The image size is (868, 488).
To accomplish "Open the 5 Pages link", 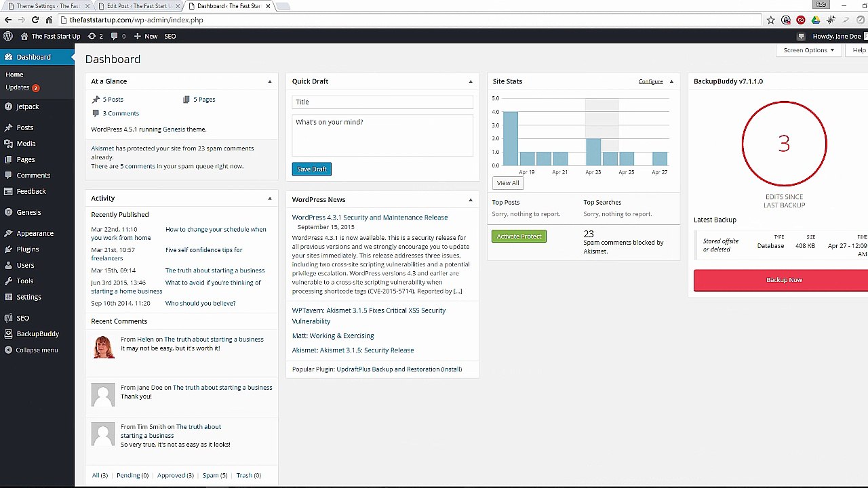I will [204, 100].
